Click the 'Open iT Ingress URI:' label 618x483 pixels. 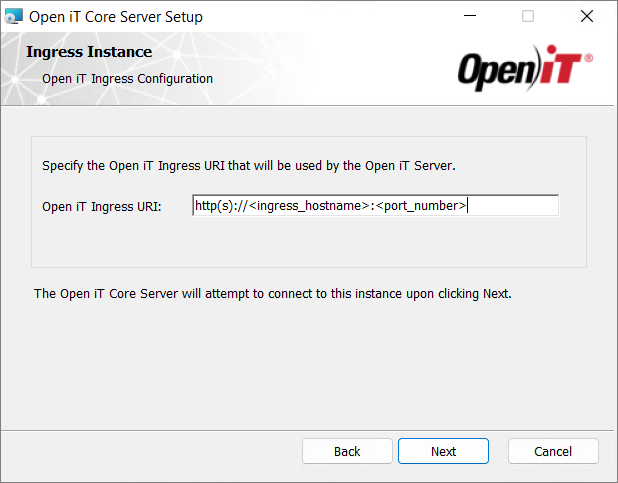pyautogui.click(x=102, y=207)
